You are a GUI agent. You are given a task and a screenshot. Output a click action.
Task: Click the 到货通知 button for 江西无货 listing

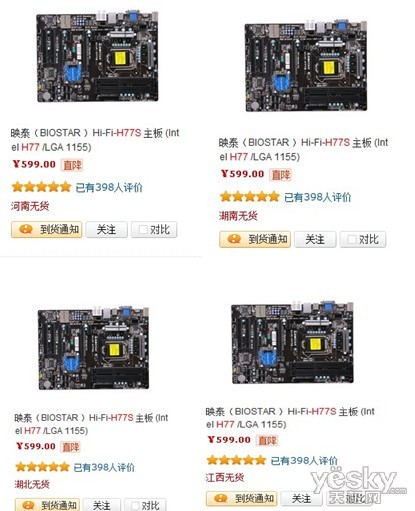pyautogui.click(x=241, y=499)
